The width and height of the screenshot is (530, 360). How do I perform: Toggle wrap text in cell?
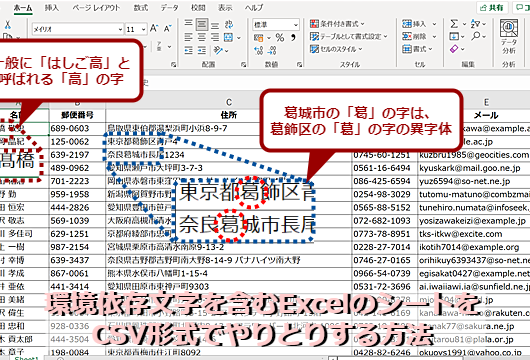click(x=229, y=24)
